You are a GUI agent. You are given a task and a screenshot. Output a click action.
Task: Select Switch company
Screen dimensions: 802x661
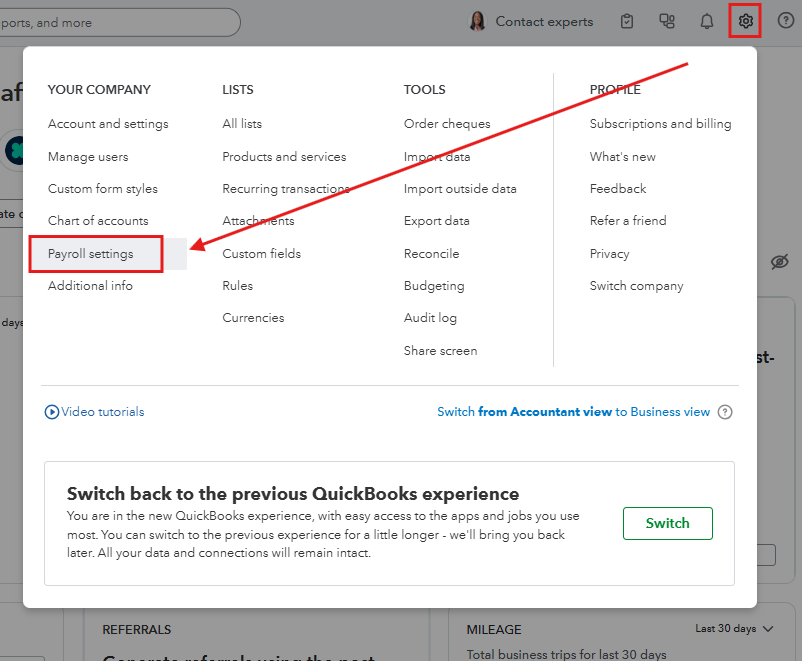[x=636, y=285]
